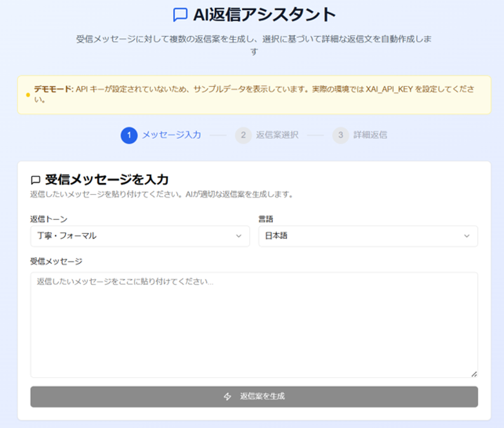
Task: Focus the 受信メッセージ text area
Action: click(254, 325)
